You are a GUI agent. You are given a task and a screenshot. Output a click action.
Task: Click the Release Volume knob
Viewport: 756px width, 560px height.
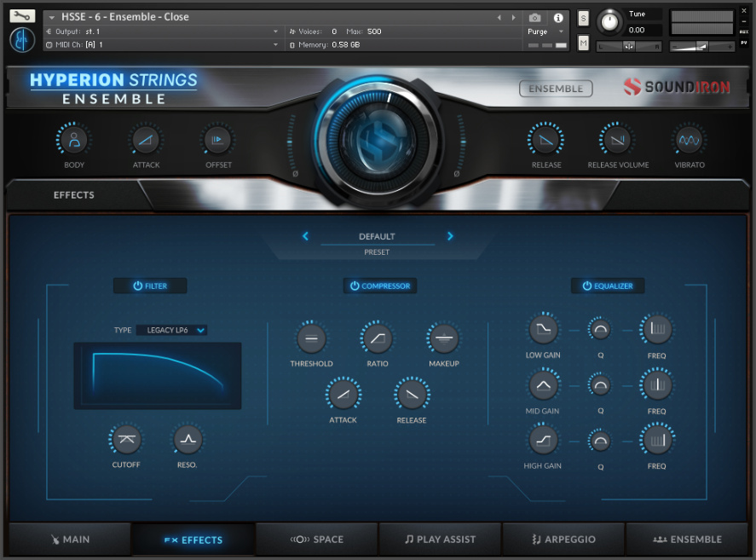coord(617,140)
